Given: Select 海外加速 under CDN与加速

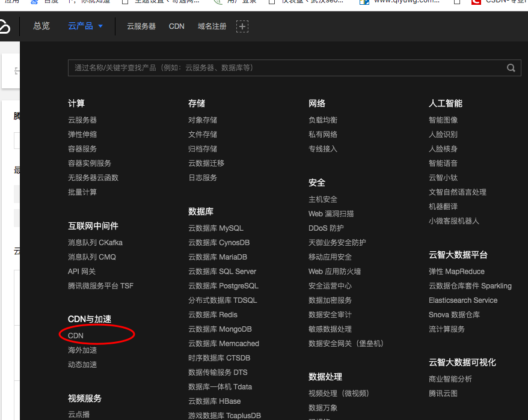Looking at the screenshot, I should tap(82, 350).
